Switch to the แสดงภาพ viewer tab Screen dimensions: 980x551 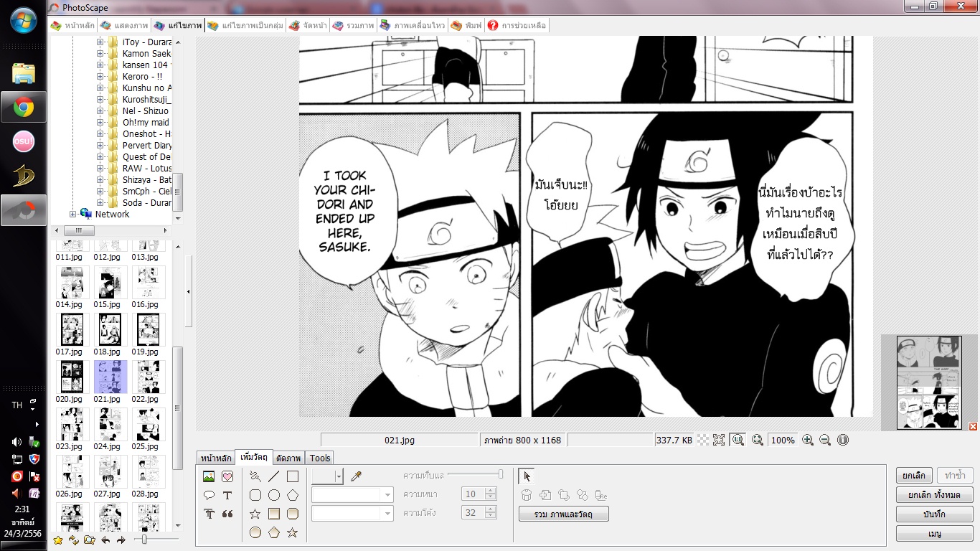tap(125, 26)
